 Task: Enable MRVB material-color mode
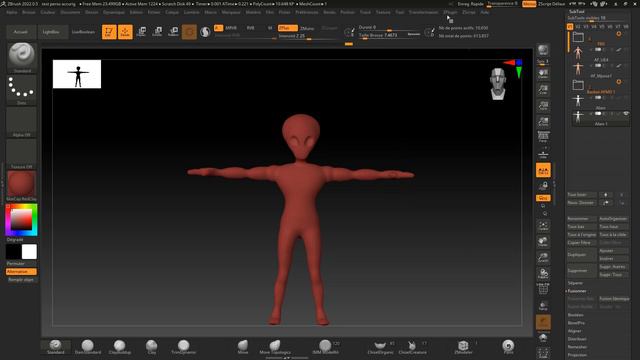[231, 28]
